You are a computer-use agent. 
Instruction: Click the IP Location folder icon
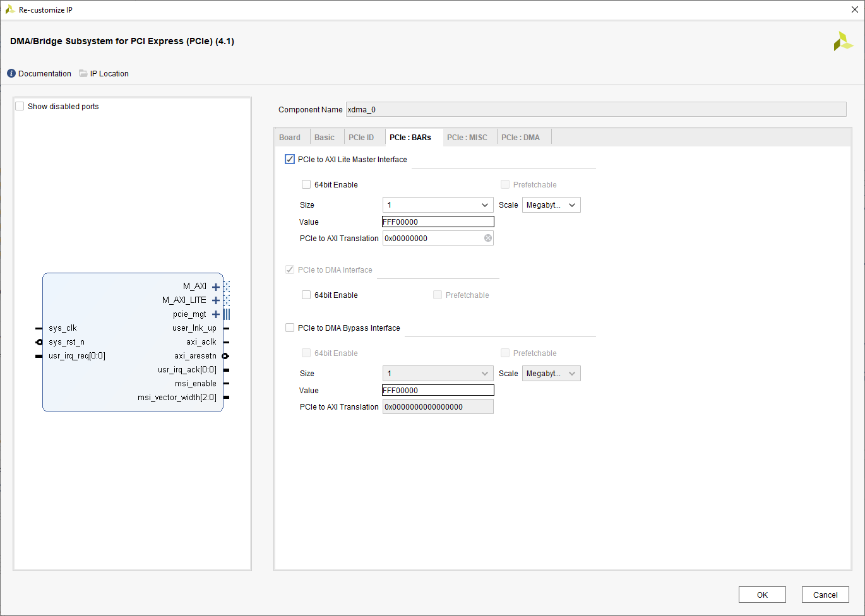point(83,74)
